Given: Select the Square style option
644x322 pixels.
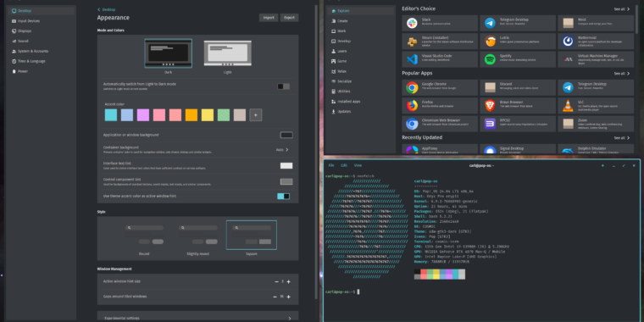Looking at the screenshot, I should [252, 235].
